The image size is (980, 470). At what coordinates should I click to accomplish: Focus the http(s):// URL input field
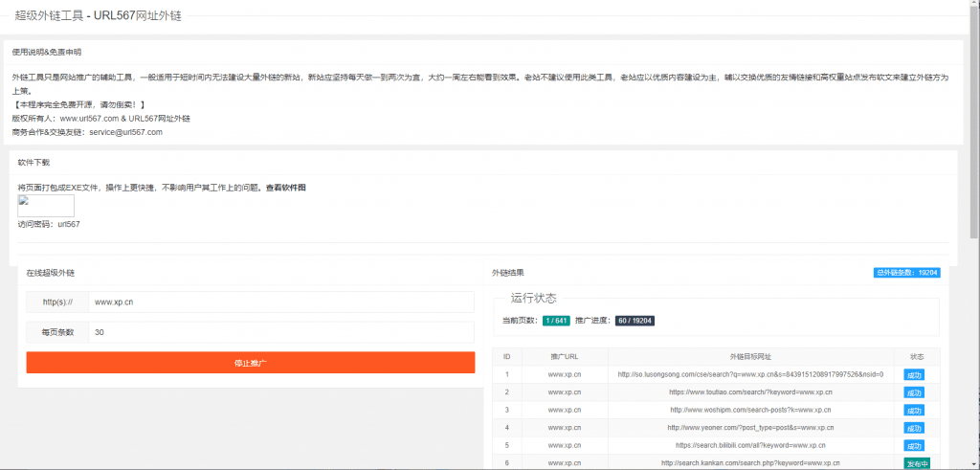(x=280, y=302)
